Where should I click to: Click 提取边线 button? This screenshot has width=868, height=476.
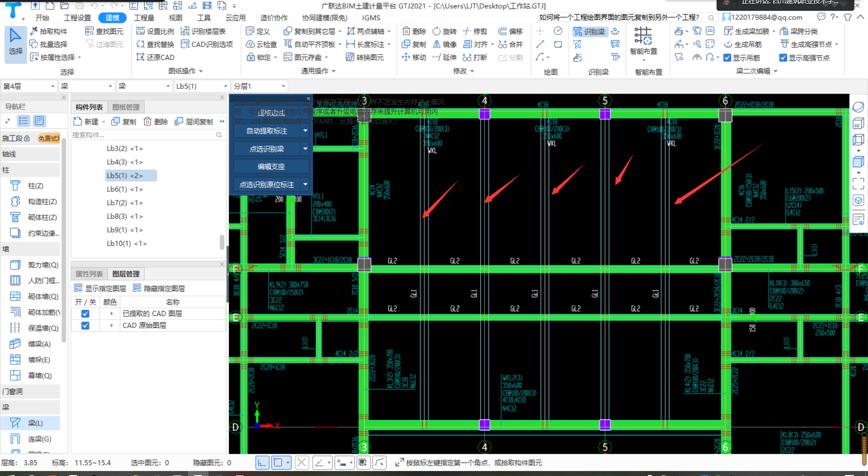tap(271, 113)
